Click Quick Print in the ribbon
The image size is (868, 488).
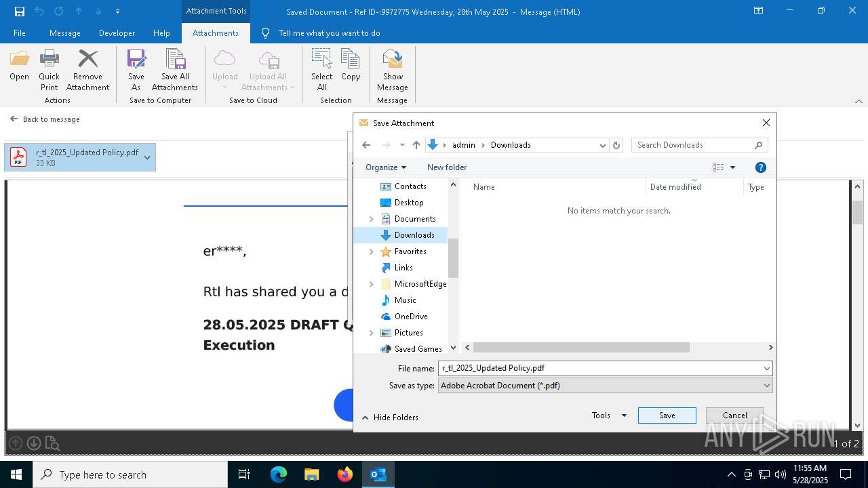pyautogui.click(x=49, y=70)
